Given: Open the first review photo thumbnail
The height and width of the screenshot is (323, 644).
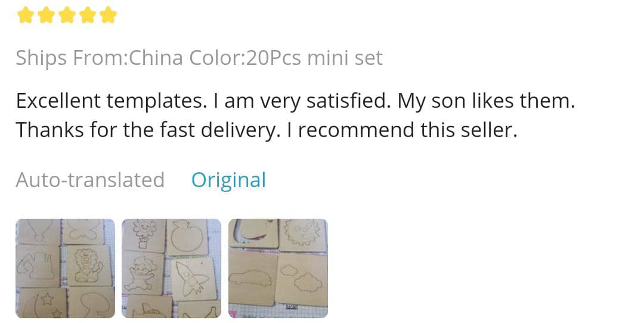Looking at the screenshot, I should coord(65,268).
